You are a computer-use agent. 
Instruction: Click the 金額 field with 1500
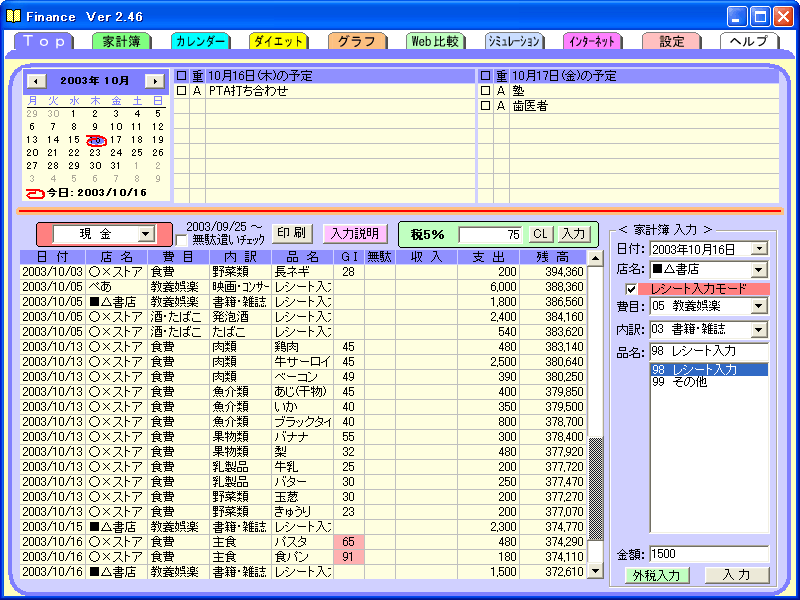coord(709,554)
